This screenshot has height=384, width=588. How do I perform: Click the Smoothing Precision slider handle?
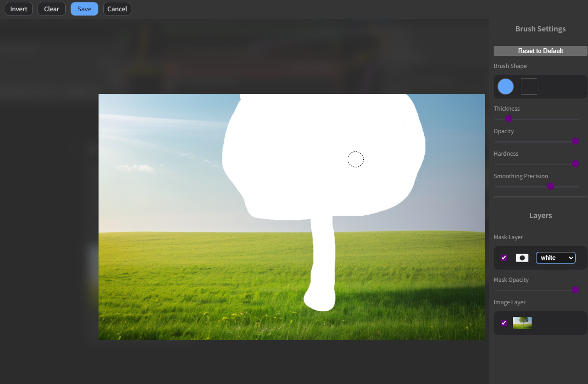point(550,187)
